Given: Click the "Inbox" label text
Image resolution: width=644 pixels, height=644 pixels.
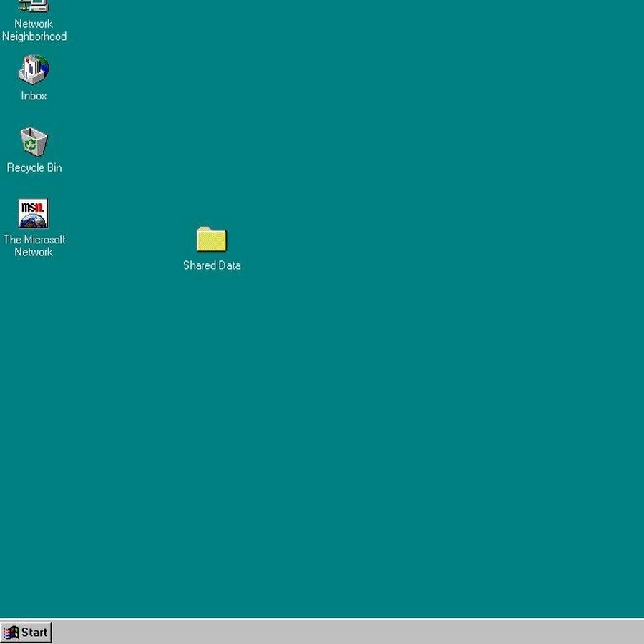Looking at the screenshot, I should click(x=34, y=96).
